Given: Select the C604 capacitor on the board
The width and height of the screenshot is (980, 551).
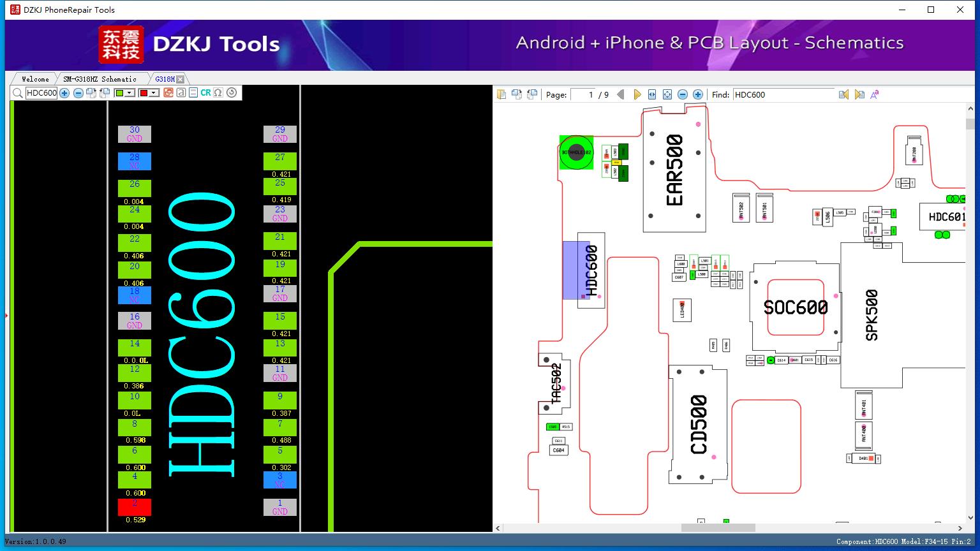Looking at the screenshot, I should [558, 450].
